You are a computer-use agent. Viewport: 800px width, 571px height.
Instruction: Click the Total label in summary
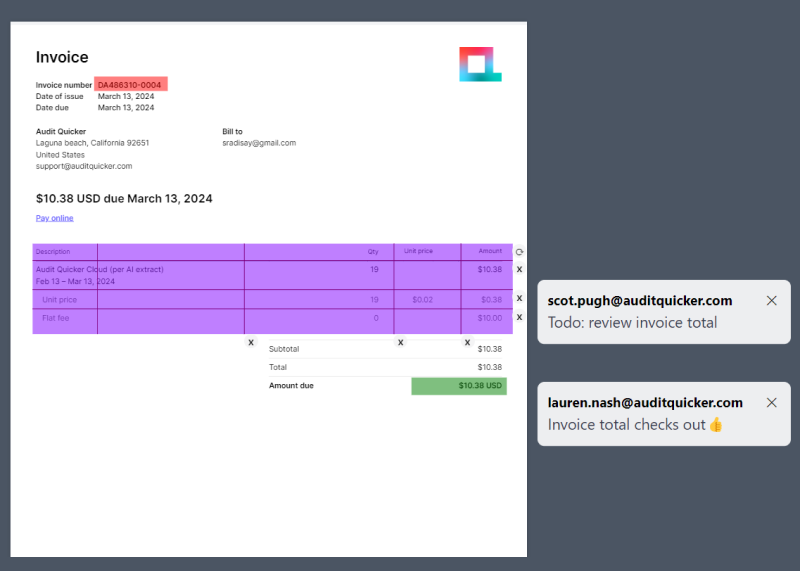278,367
